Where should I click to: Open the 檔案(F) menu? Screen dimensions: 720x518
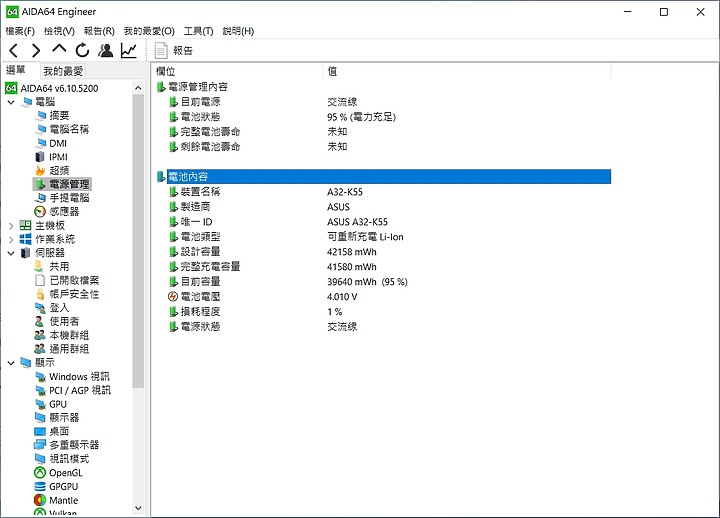[20, 31]
